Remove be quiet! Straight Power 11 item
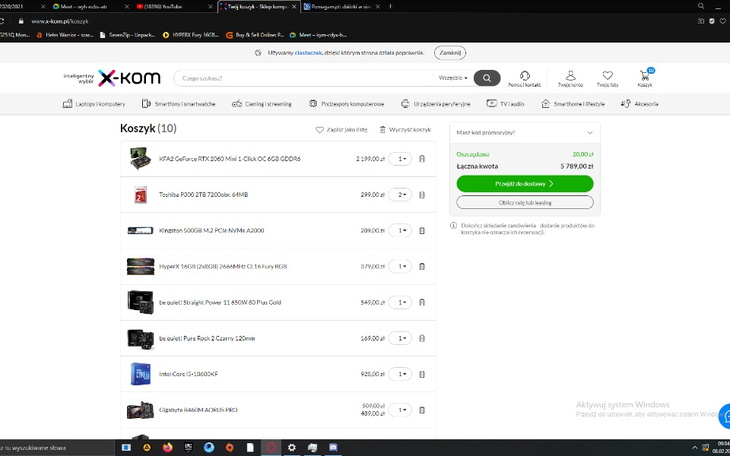 click(422, 302)
